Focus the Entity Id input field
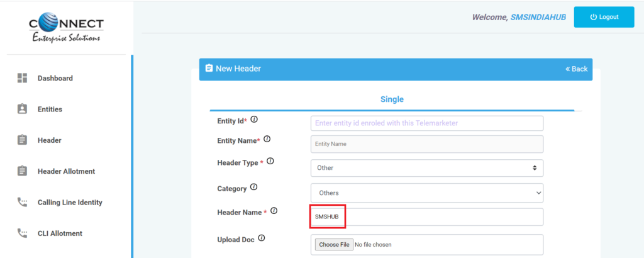Viewport: 644px width, 258px height. (427, 123)
